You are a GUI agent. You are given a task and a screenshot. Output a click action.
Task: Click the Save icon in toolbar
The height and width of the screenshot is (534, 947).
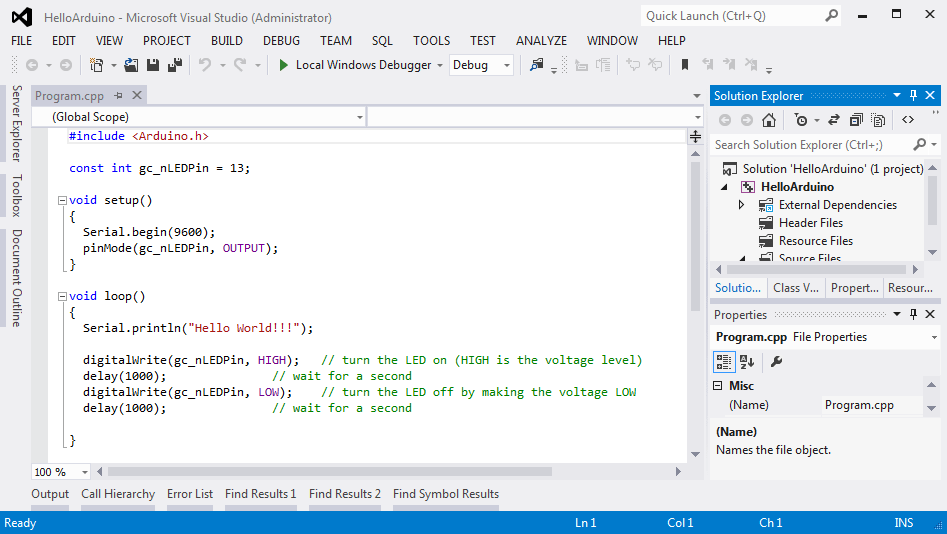pos(153,65)
